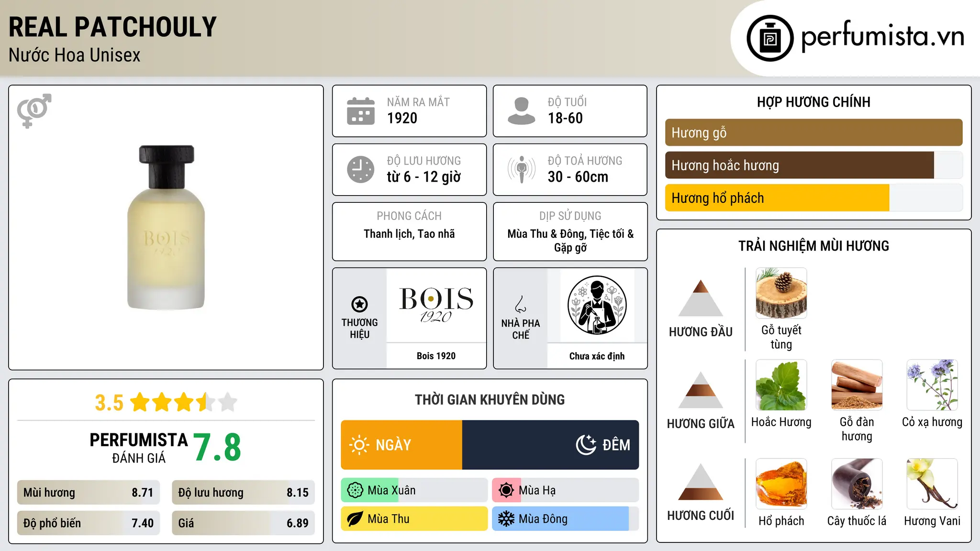Viewport: 980px width, 551px height.
Task: Click the launch year value 1920
Action: (402, 118)
